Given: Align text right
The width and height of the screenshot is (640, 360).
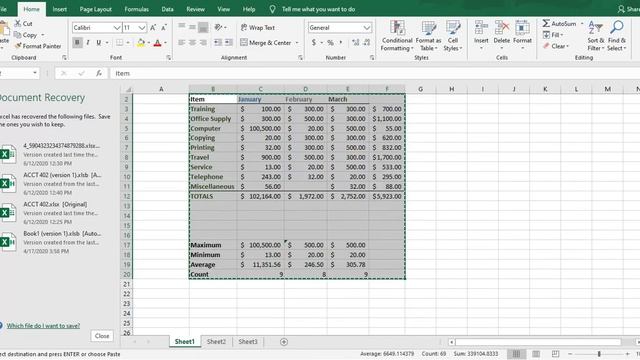Looking at the screenshot, I should pyautogui.click(x=203, y=42).
